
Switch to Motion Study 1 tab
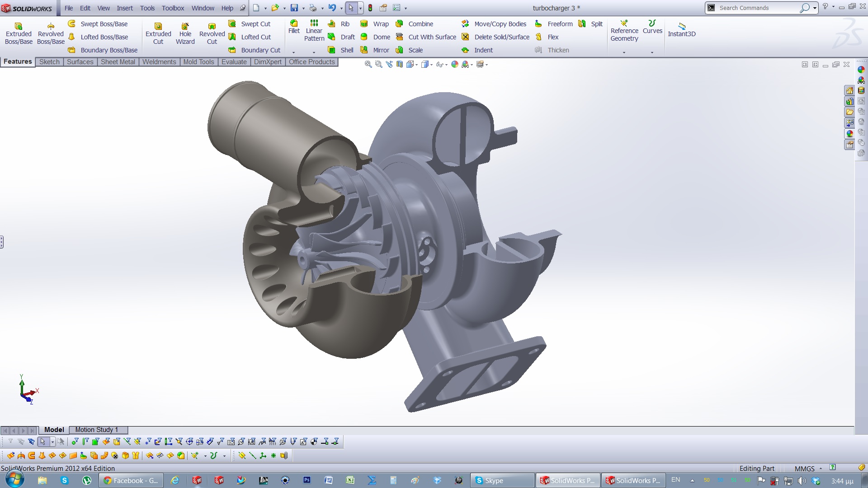tap(96, 430)
